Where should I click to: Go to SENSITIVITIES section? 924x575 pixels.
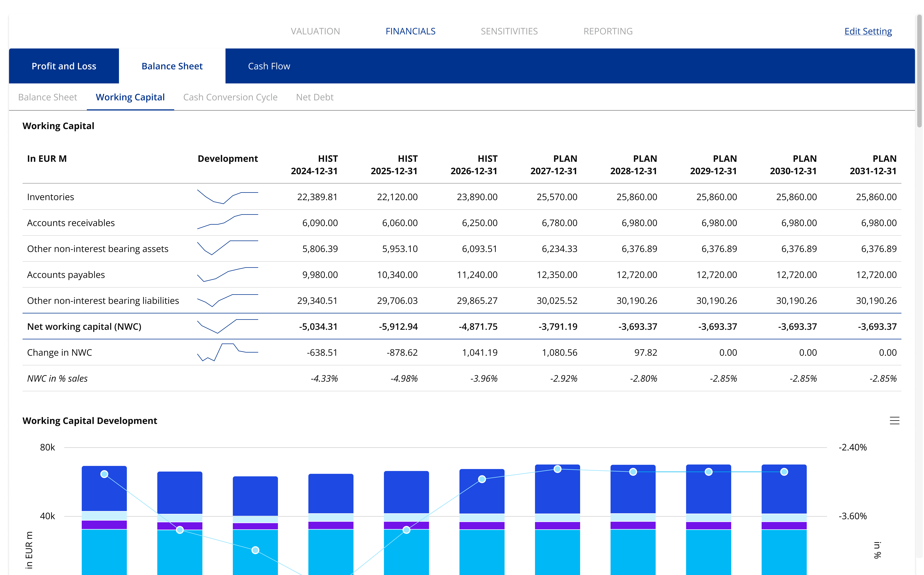click(509, 31)
